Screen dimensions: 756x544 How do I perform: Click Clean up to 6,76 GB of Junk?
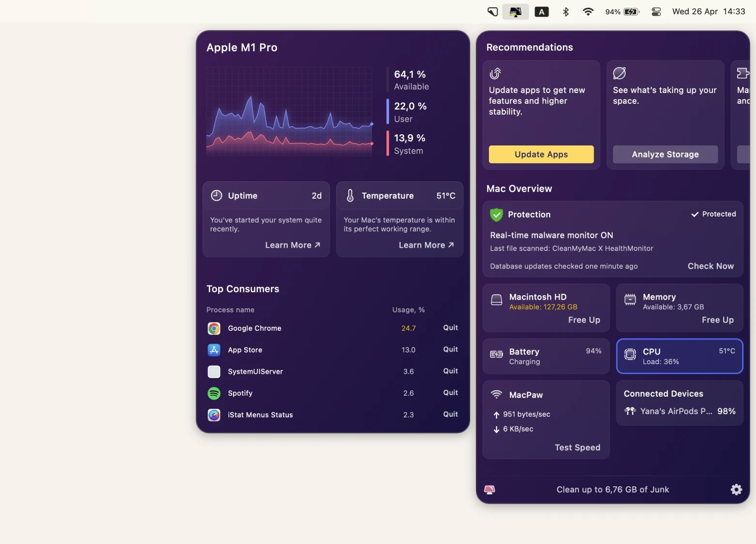(x=613, y=489)
